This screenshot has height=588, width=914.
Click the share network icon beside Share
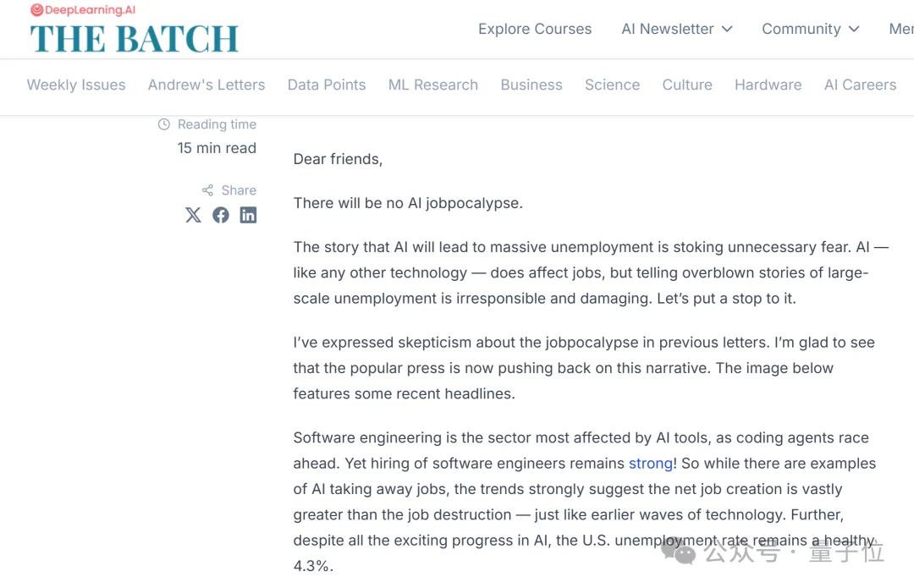tap(207, 190)
